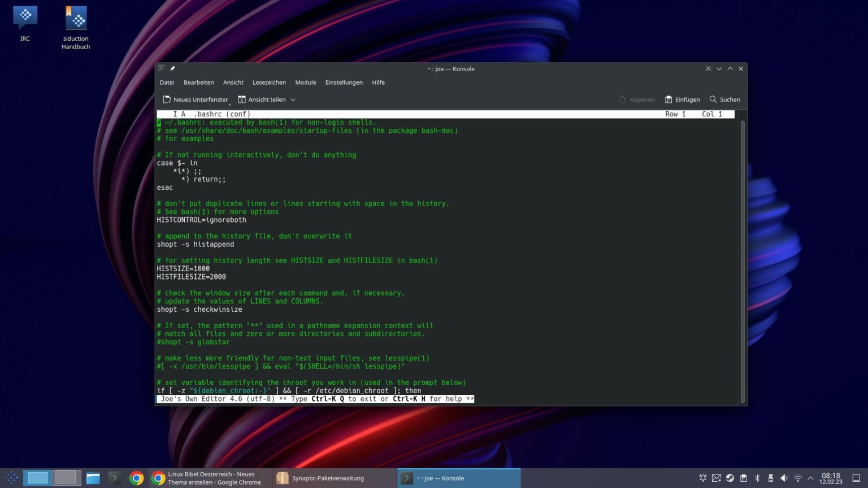Click the 'shopt -s checkwinsize' line
868x488 pixels.
[199, 309]
